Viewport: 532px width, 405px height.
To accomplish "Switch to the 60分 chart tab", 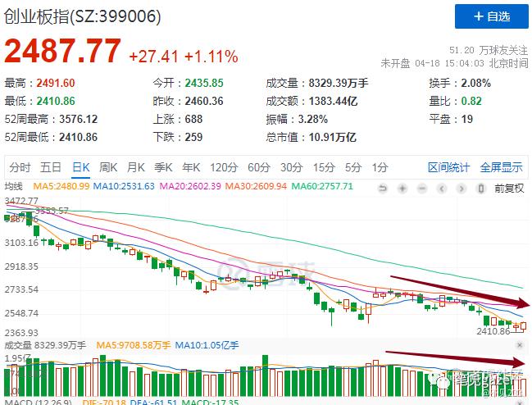I will coord(258,167).
